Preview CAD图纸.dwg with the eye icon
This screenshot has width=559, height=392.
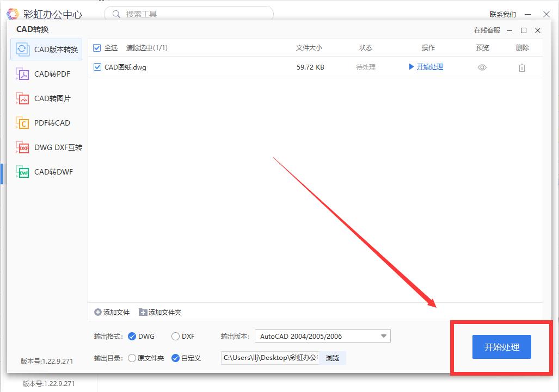click(482, 67)
